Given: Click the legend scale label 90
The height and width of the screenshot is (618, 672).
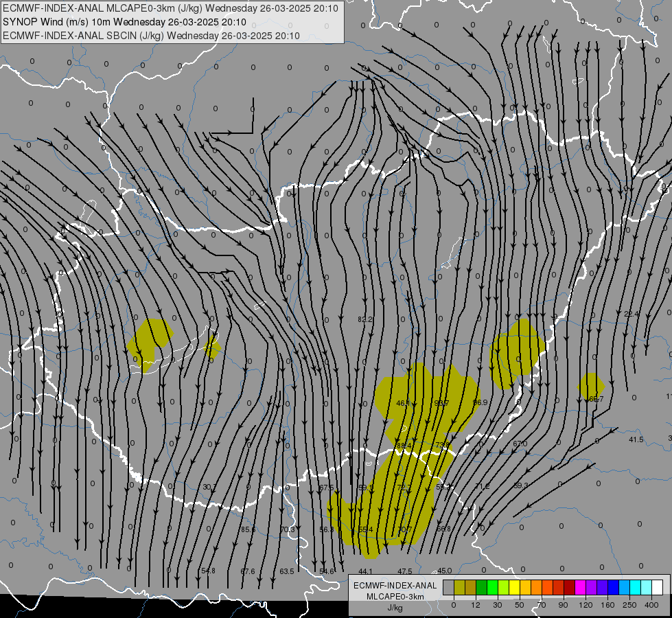Looking at the screenshot, I should (563, 606).
